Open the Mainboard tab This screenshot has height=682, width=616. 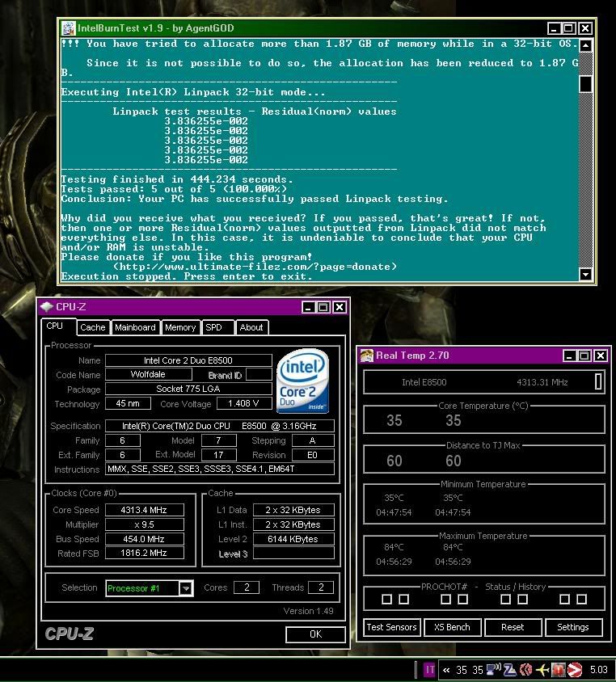tap(135, 327)
